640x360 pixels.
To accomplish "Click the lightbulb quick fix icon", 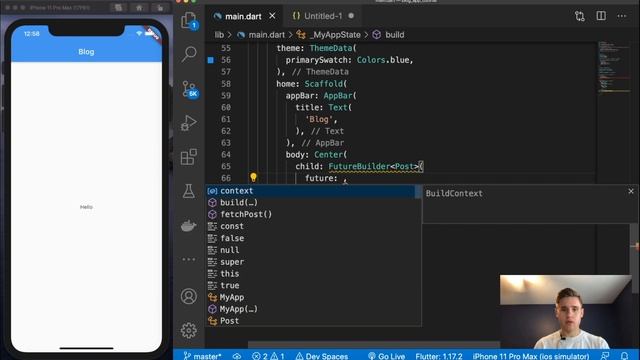I will [253, 177].
